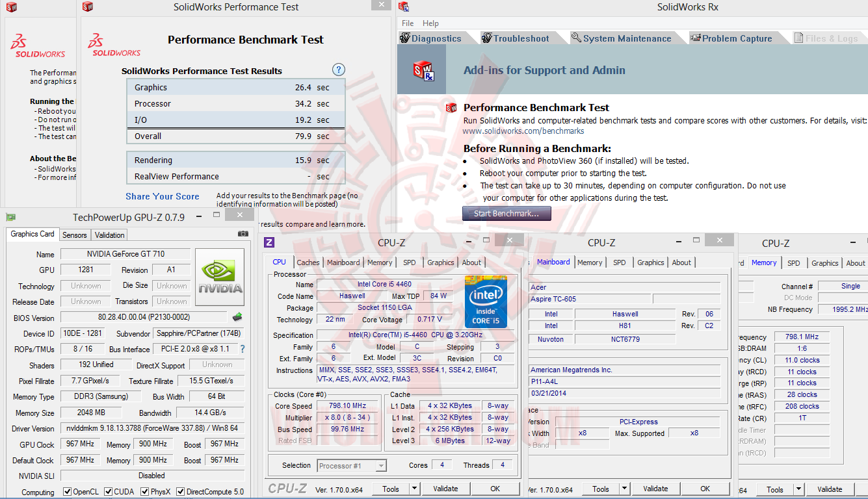
Task: Click the BIOS brand 'American Megatrends Inc.'
Action: tap(624, 370)
